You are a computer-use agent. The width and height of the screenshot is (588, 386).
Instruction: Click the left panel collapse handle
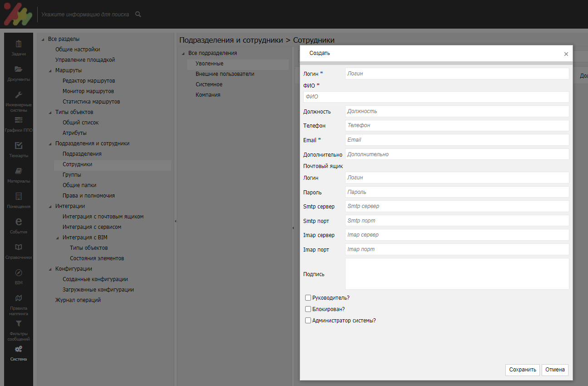[175, 221]
